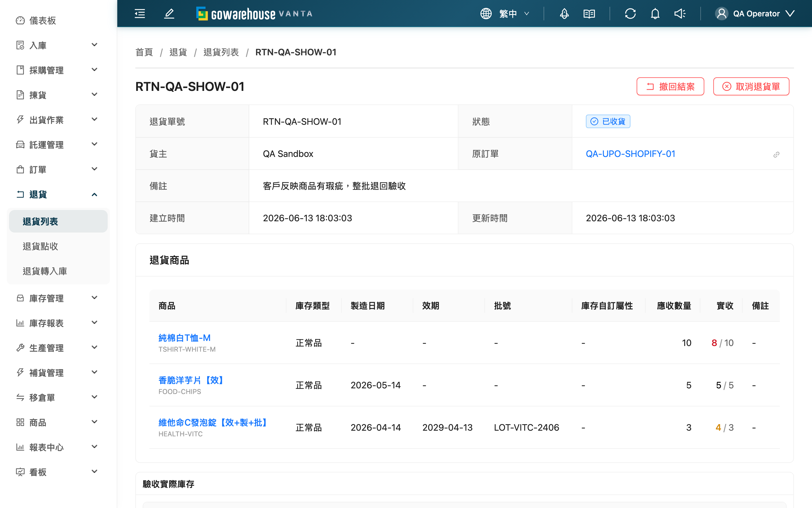
Task: Click the 取消退貨單 button
Action: click(x=751, y=87)
